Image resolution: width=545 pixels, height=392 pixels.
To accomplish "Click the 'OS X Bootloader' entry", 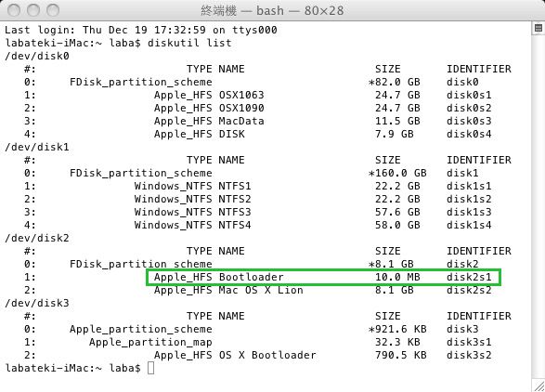I will click(x=267, y=355).
